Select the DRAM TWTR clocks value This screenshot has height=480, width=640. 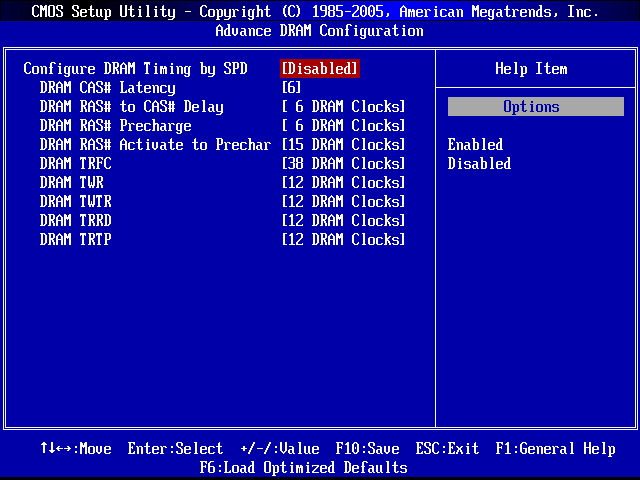[x=343, y=202]
